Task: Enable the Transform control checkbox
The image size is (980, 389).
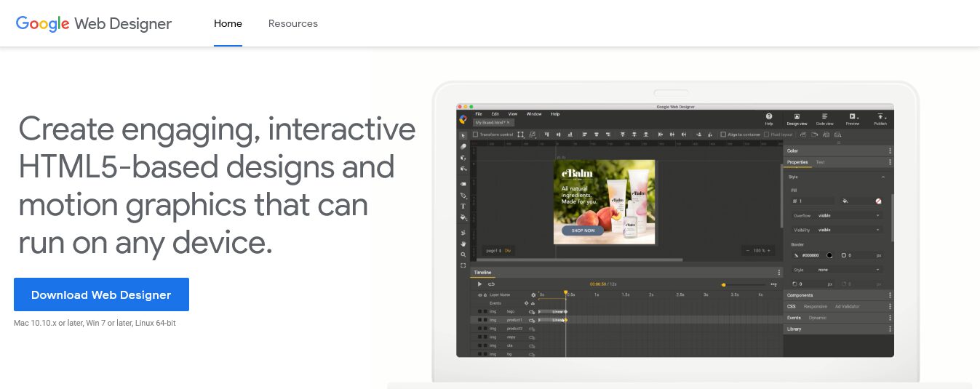Action: point(476,135)
